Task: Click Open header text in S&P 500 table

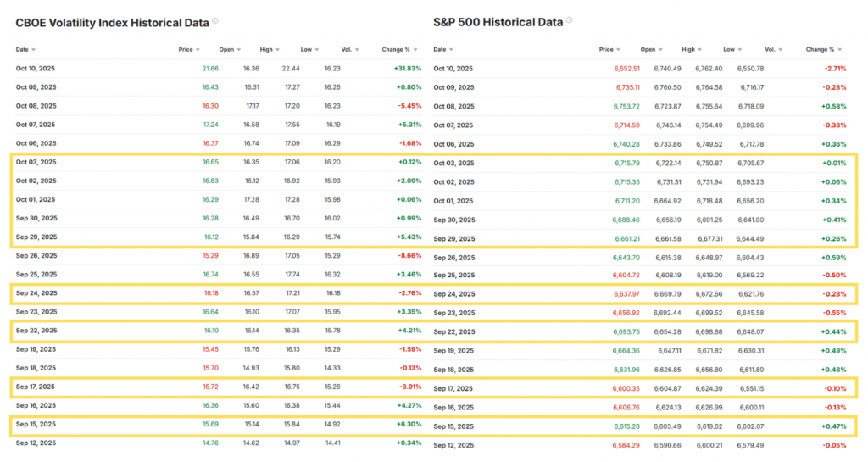Action: [x=648, y=50]
